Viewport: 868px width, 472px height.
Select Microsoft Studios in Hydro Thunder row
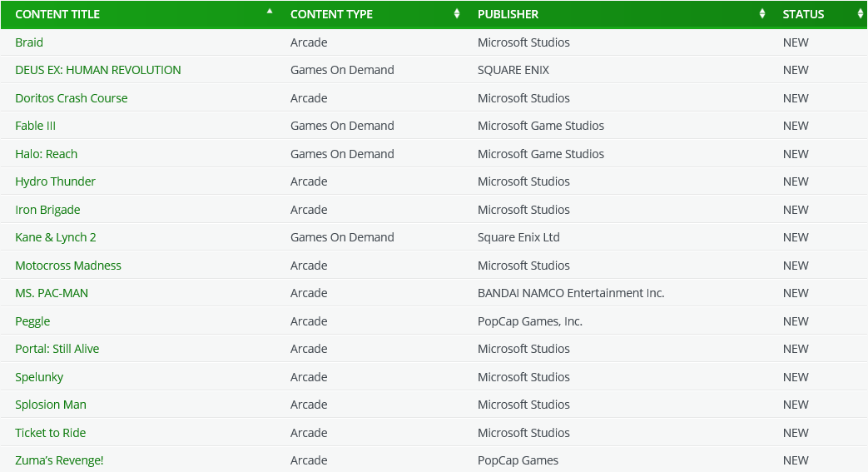coord(523,181)
